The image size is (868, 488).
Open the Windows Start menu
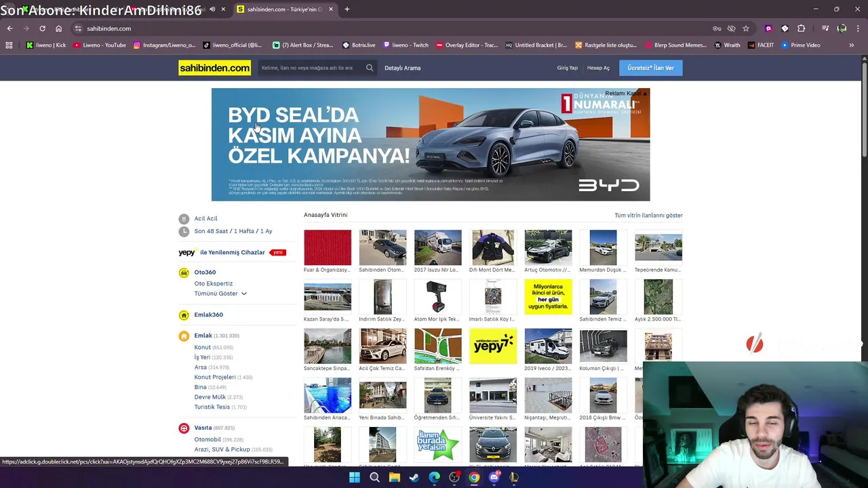click(x=354, y=477)
